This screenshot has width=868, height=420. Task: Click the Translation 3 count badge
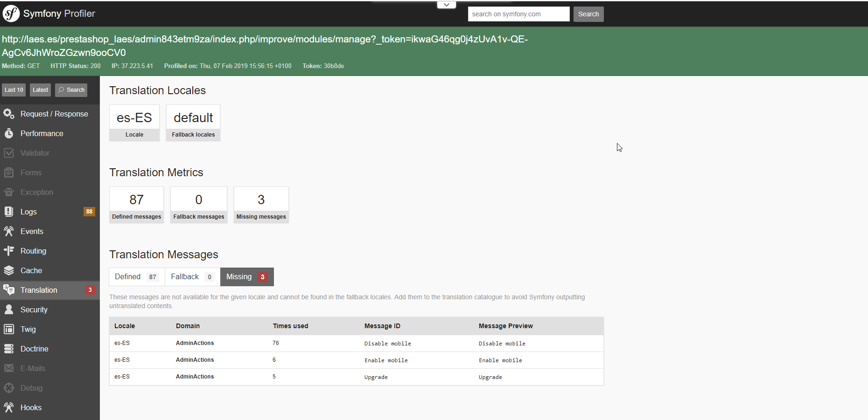[90, 290]
